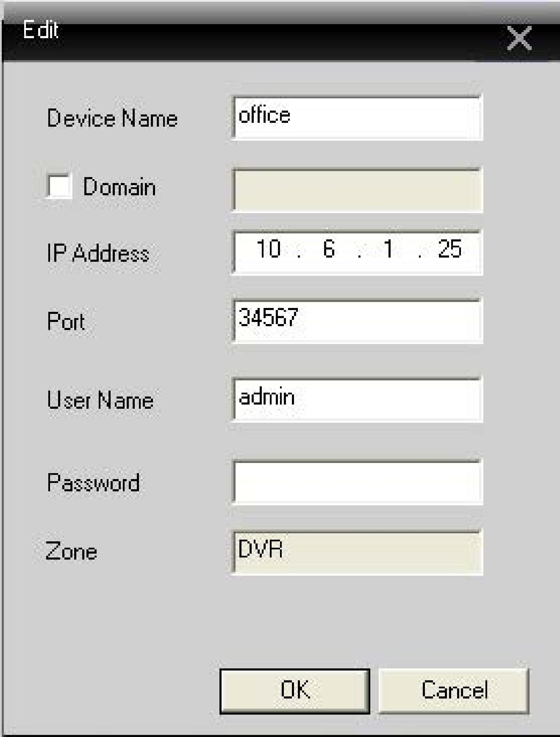This screenshot has width=560, height=737.
Task: Click the IP Address label
Action: (98, 253)
